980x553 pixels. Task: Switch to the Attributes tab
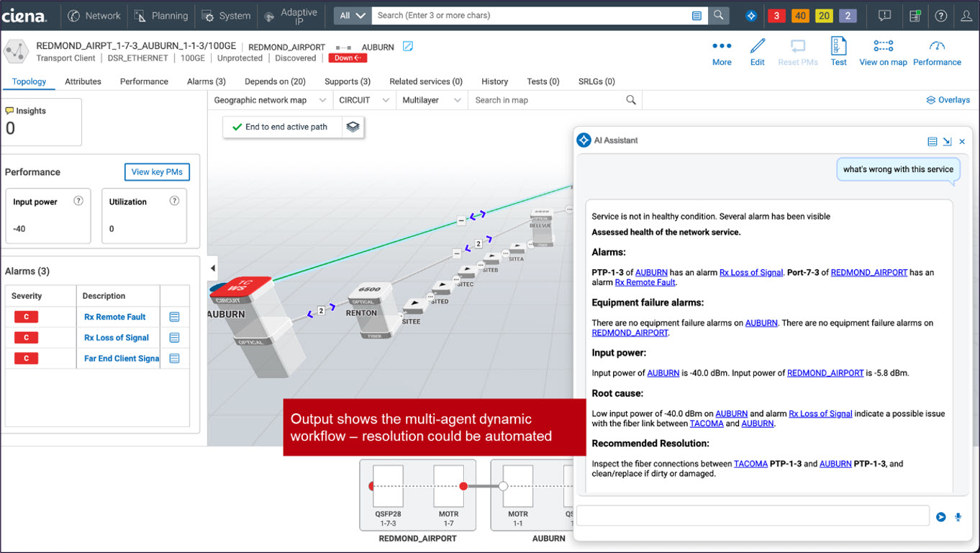click(x=83, y=81)
